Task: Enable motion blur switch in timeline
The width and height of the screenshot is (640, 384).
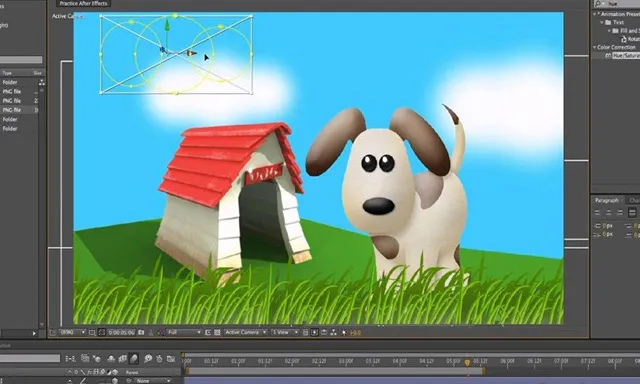Action: (x=134, y=359)
